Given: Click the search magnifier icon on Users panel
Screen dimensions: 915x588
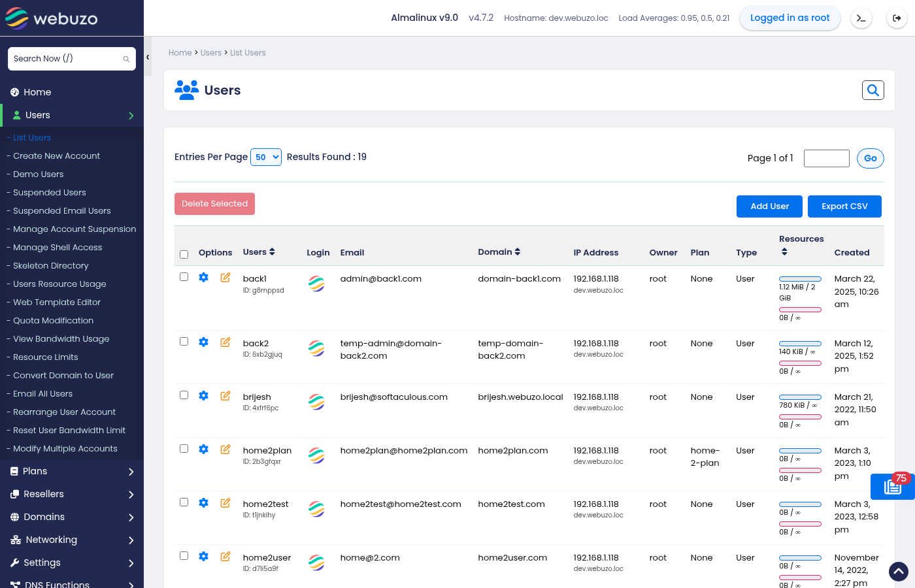Looking at the screenshot, I should tap(873, 90).
